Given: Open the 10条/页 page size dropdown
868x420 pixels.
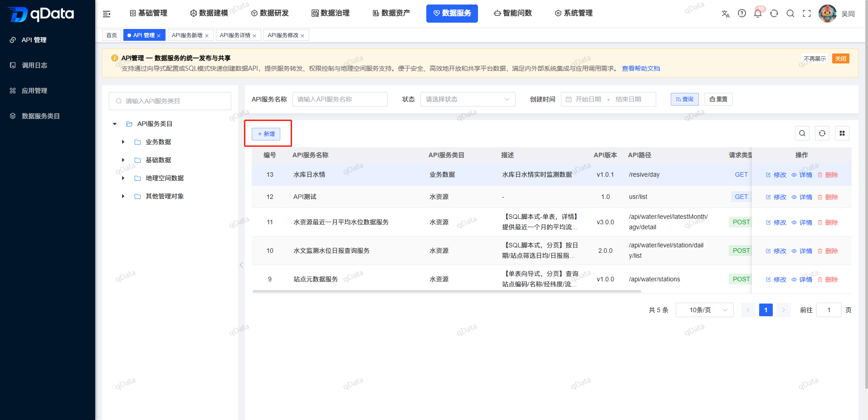Looking at the screenshot, I should click(705, 310).
